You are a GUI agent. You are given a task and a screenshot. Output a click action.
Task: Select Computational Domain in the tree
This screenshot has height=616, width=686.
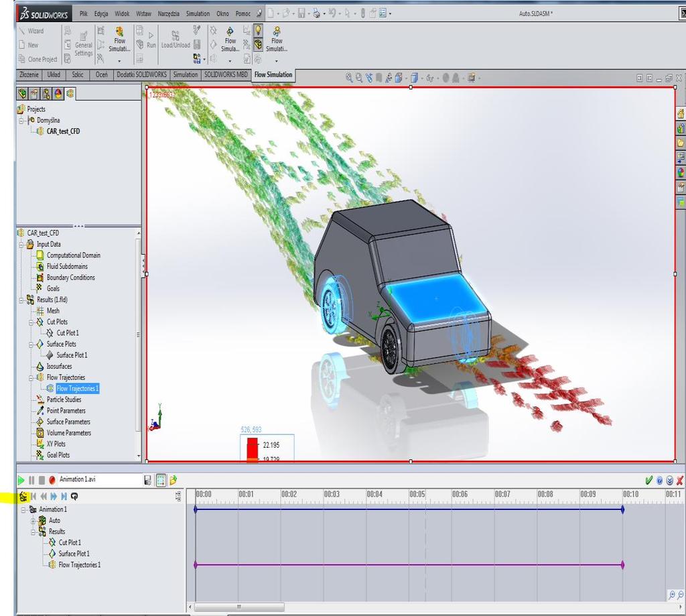(74, 255)
